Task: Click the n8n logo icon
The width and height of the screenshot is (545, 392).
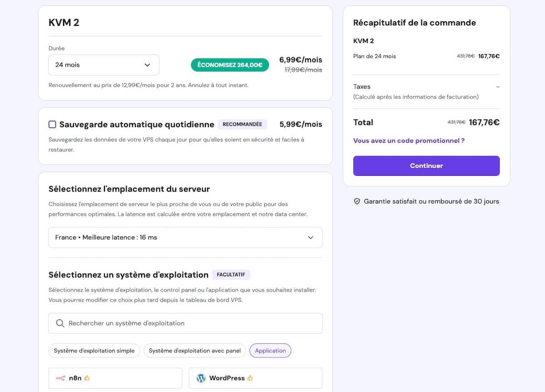Action: 60,378
